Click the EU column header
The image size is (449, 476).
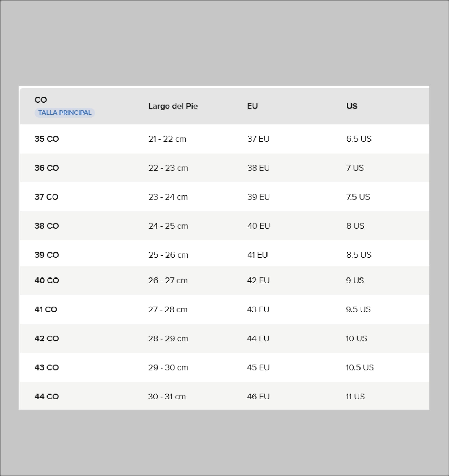click(x=252, y=106)
